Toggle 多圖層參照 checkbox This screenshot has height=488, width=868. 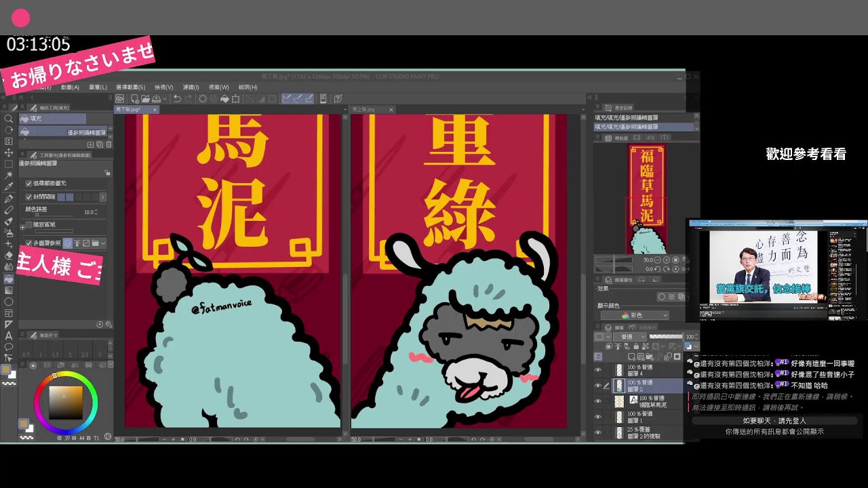point(28,243)
